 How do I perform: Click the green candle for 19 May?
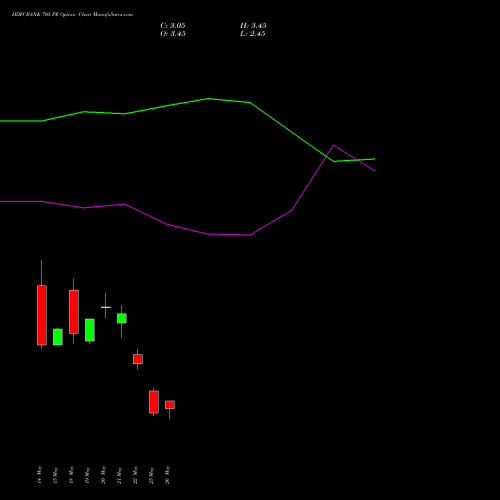pos(90,330)
